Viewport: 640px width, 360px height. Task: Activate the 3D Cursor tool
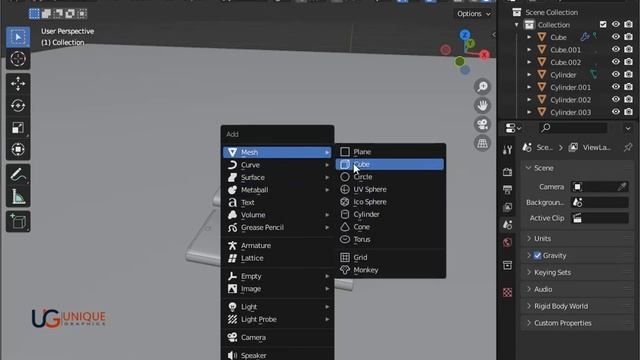click(x=18, y=59)
